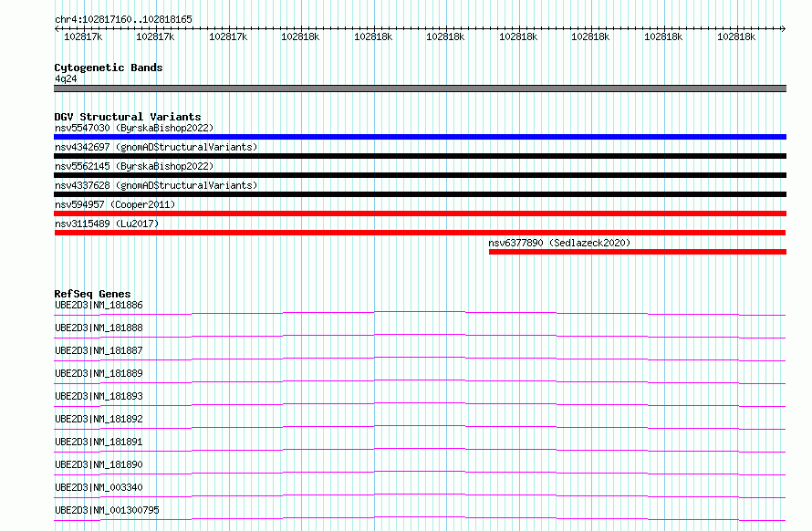
Task: Select transcript UBE2D3|NM_003340
Action: click(99, 487)
